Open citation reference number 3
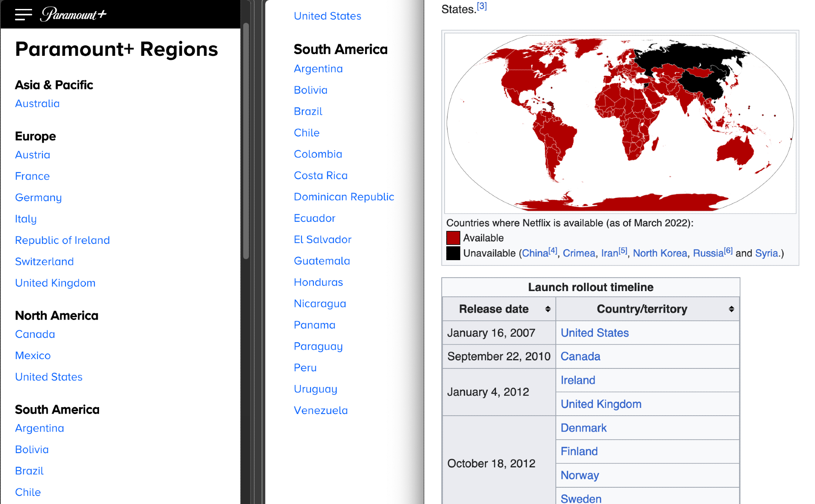This screenshot has height=504, width=815. pos(482,7)
